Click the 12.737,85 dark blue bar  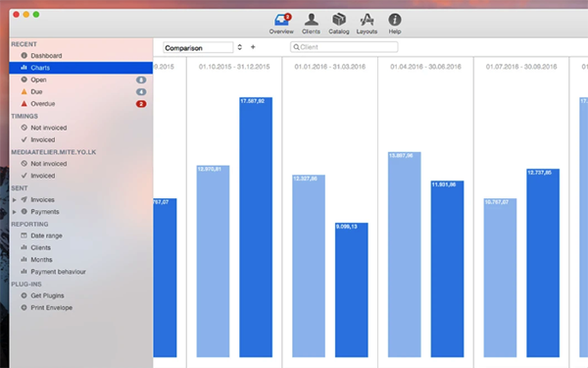[543, 263]
